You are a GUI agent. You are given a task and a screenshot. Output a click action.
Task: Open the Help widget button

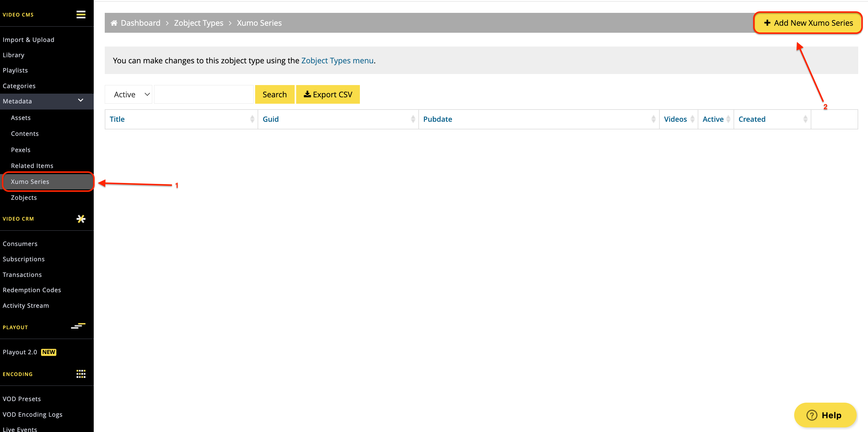(825, 415)
